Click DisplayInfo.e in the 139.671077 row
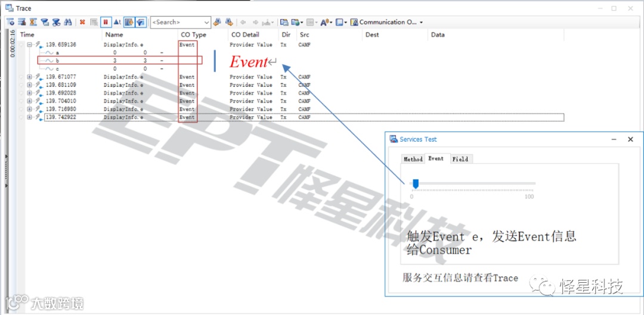This screenshot has height=315, width=644. coord(123,77)
